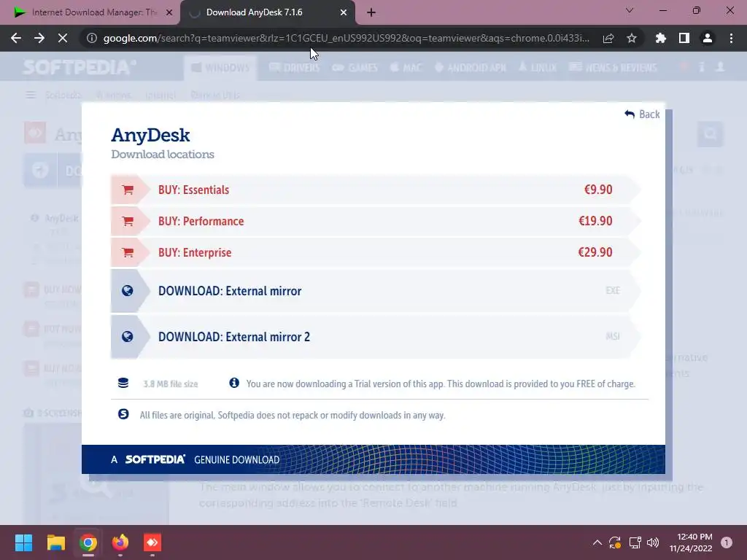Open the clock showing 12:40 PM

(x=690, y=542)
